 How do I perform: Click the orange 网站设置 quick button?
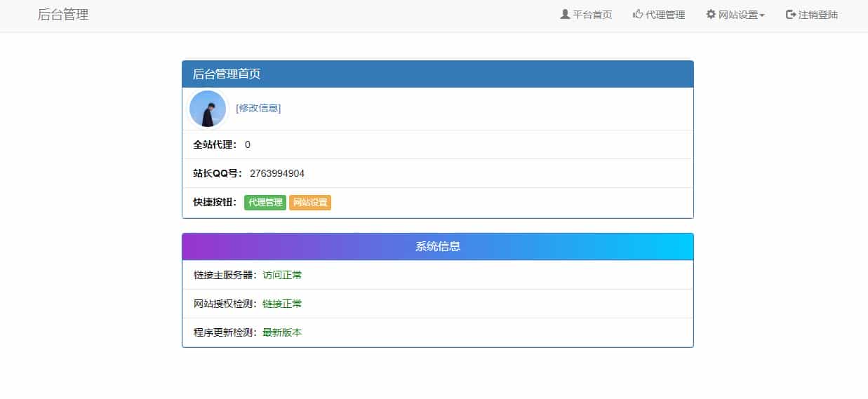pos(310,203)
